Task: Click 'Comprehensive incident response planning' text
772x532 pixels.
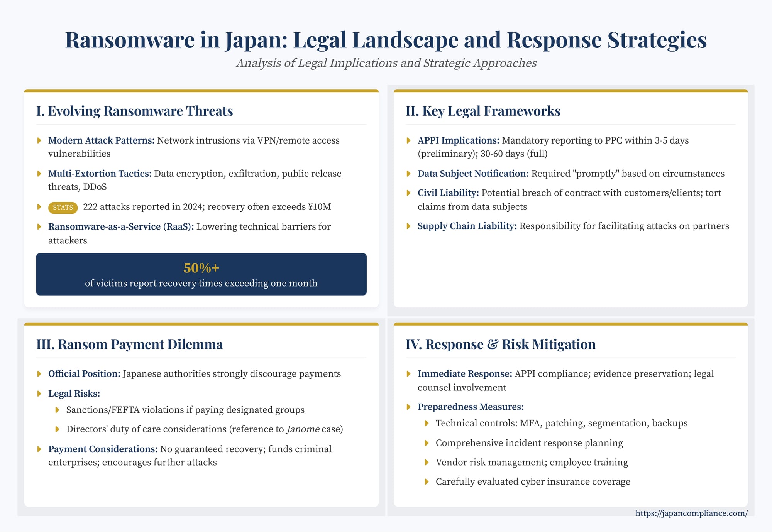Action: 529,443
